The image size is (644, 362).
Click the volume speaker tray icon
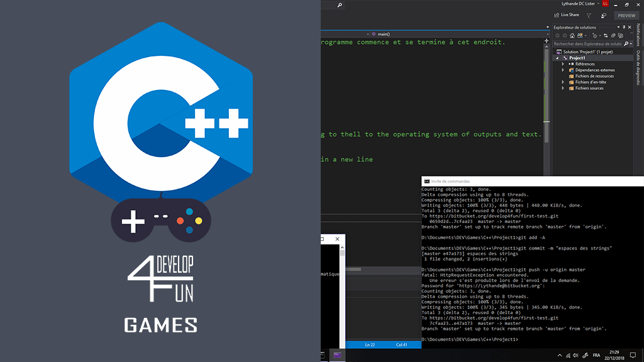click(x=575, y=356)
